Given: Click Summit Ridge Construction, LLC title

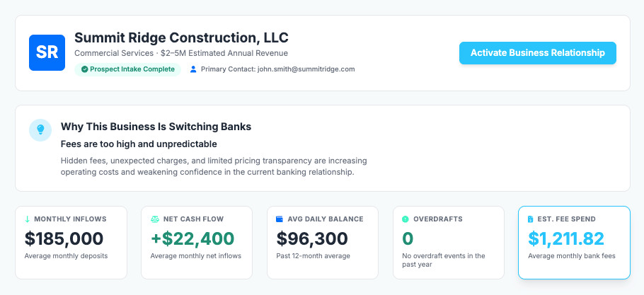Looking at the screenshot, I should click(181, 37).
